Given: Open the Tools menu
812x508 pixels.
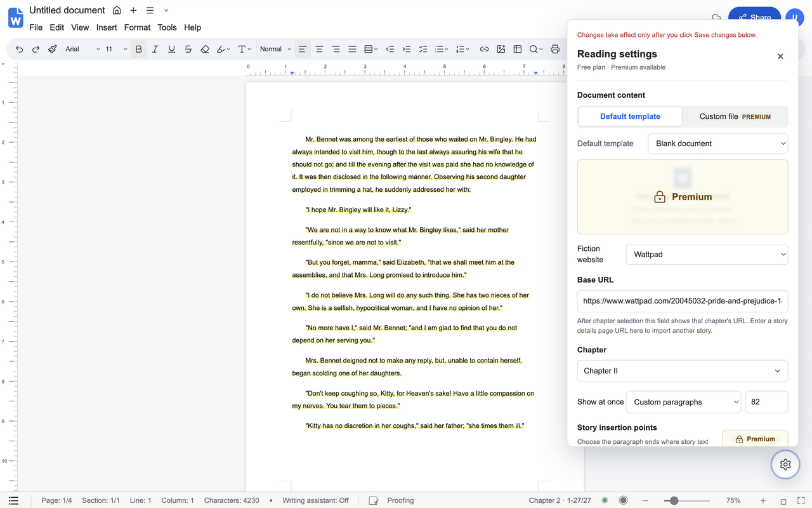Looking at the screenshot, I should (x=167, y=27).
